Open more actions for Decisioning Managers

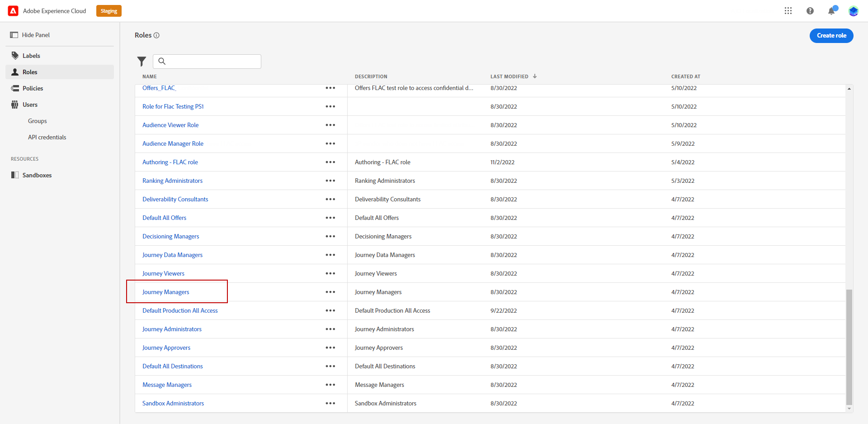(x=330, y=236)
